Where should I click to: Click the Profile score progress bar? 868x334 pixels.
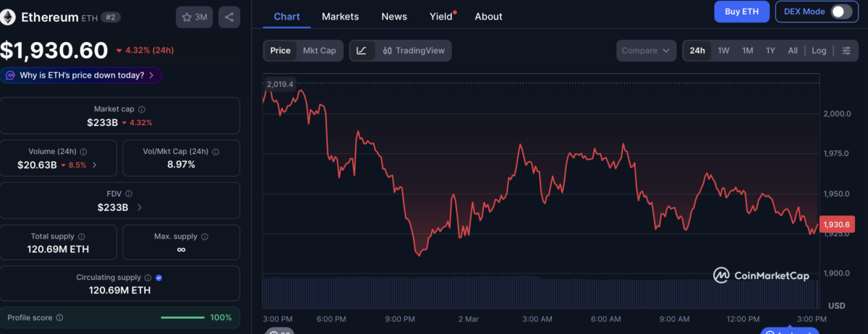(182, 317)
